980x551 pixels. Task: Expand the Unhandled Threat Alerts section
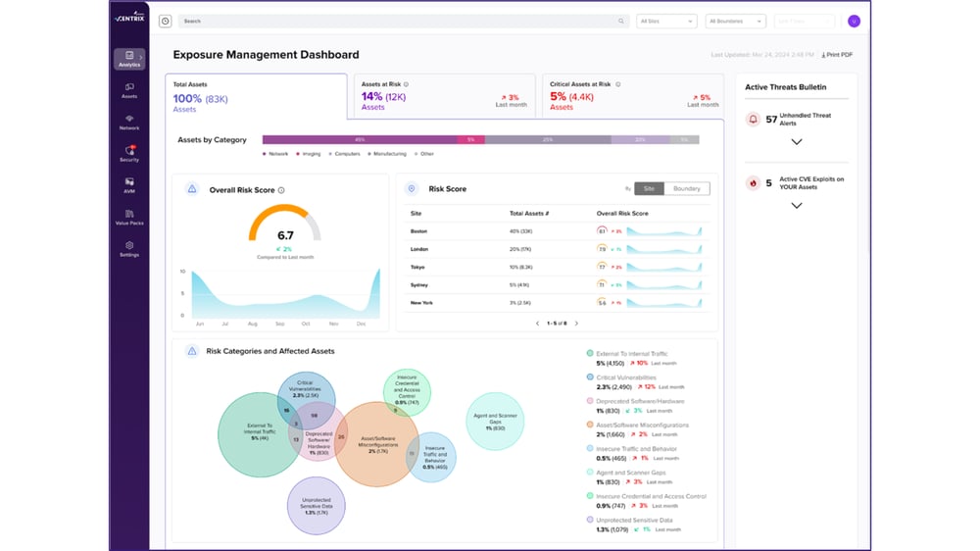pos(796,142)
